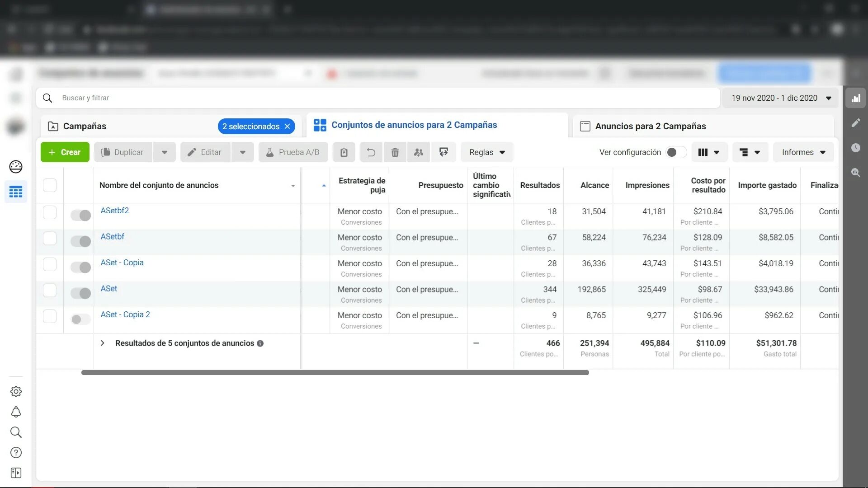This screenshot has height=488, width=868.
Task: Click the undo arrow icon
Action: coord(371,152)
